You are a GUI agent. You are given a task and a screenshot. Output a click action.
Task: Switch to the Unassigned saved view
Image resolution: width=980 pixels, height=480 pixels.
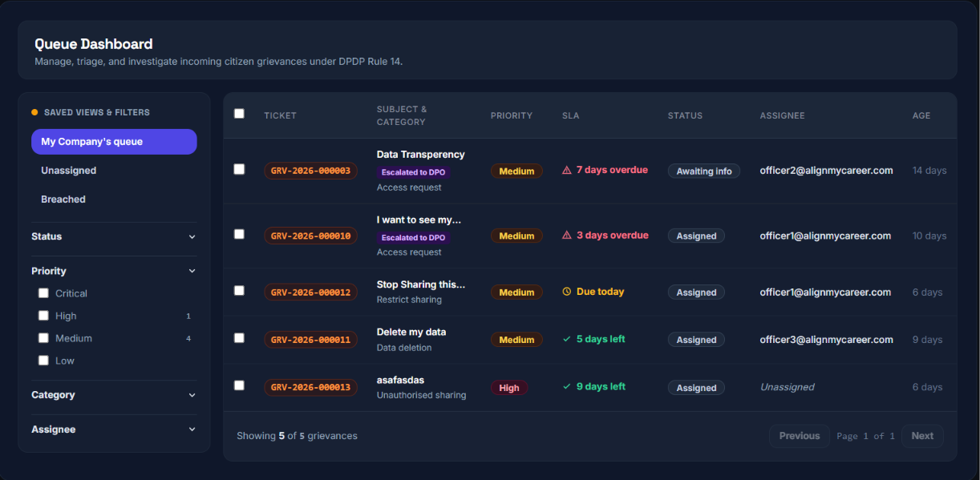114,171
